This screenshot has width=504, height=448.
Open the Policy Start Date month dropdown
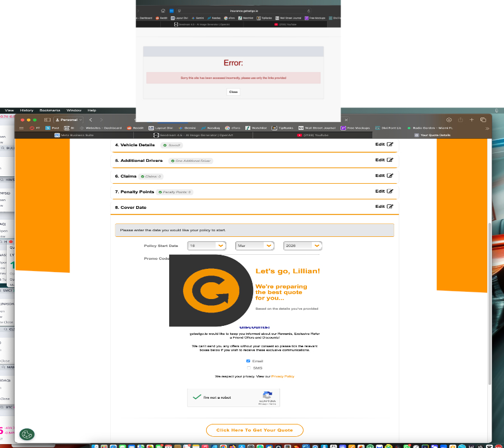(255, 245)
